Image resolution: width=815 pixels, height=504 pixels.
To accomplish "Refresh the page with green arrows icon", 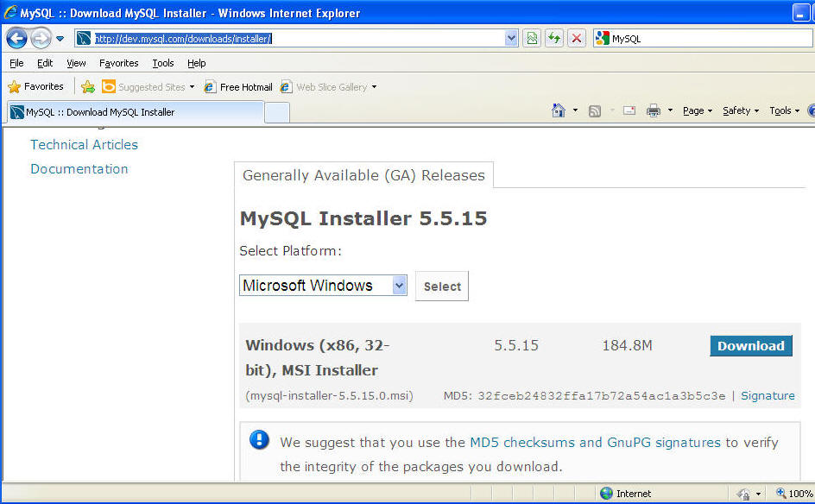I will tap(554, 39).
